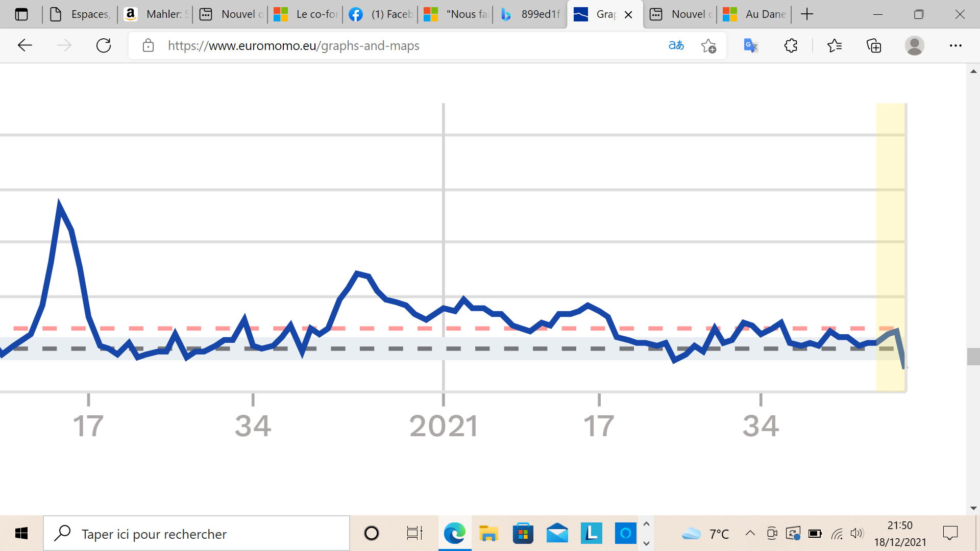
Task: Click the browser Back arrow
Action: click(24, 45)
